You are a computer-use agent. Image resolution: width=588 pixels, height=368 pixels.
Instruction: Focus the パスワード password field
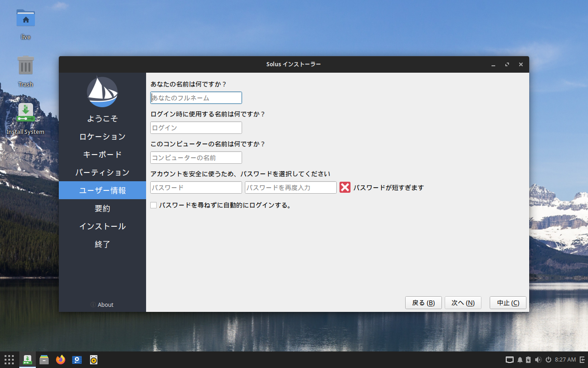tap(196, 188)
